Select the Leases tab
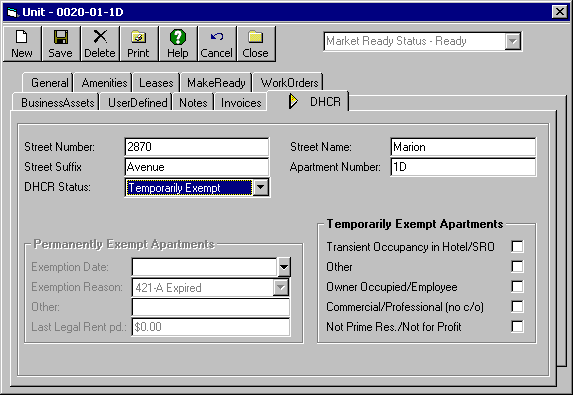573x395 pixels. [x=156, y=83]
